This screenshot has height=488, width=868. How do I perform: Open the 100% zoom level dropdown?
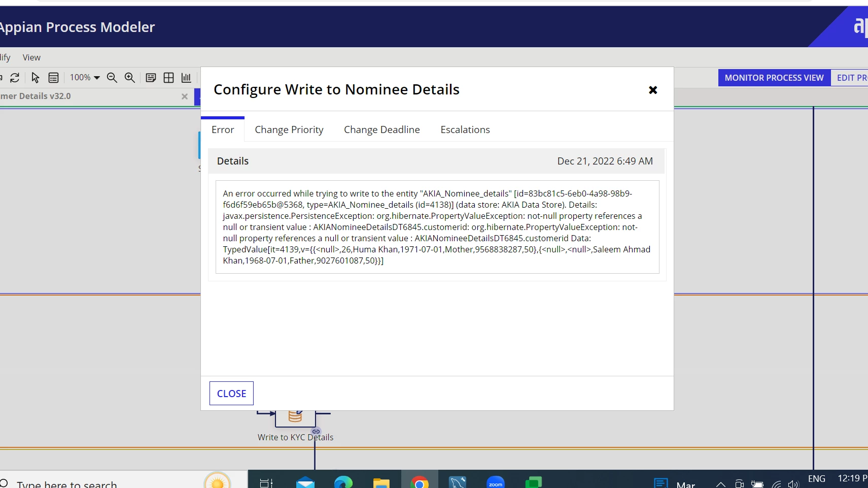coord(85,78)
